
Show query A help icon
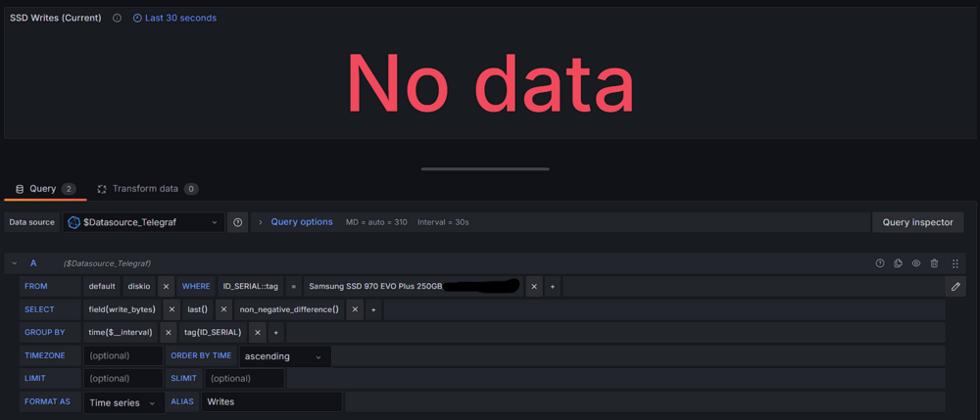pyautogui.click(x=880, y=263)
